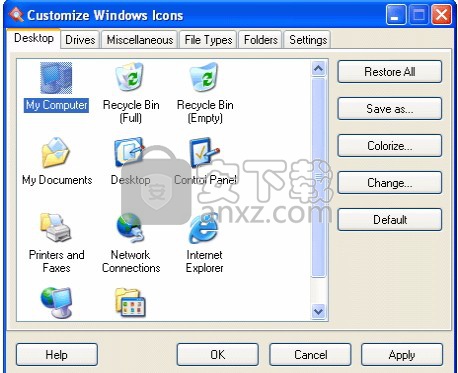Select the folder-with-window icon in the bottom row

click(x=130, y=303)
